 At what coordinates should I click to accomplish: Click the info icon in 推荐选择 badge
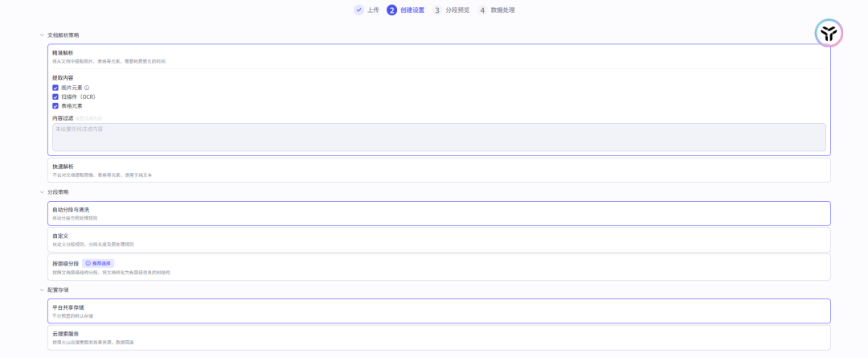click(x=88, y=263)
